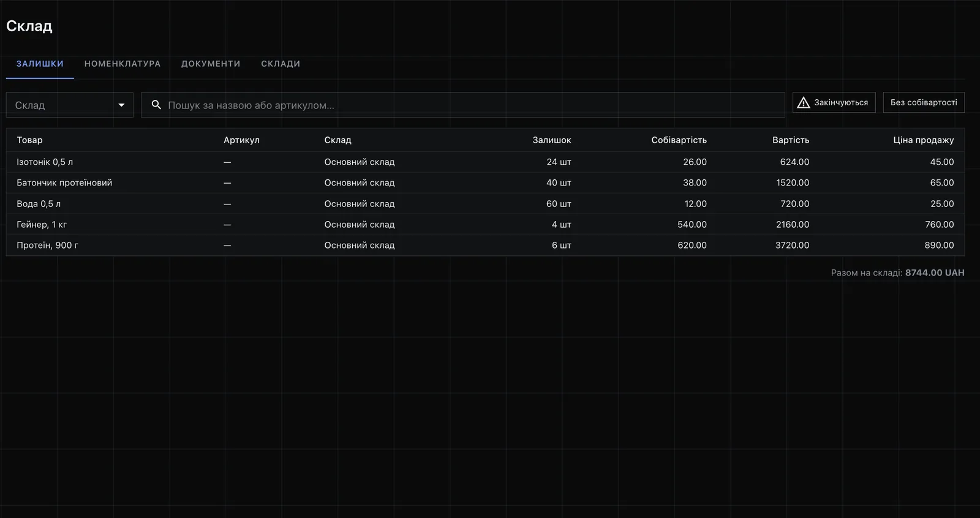Click the Артикул column header
The width and height of the screenshot is (980, 518).
[x=241, y=140]
